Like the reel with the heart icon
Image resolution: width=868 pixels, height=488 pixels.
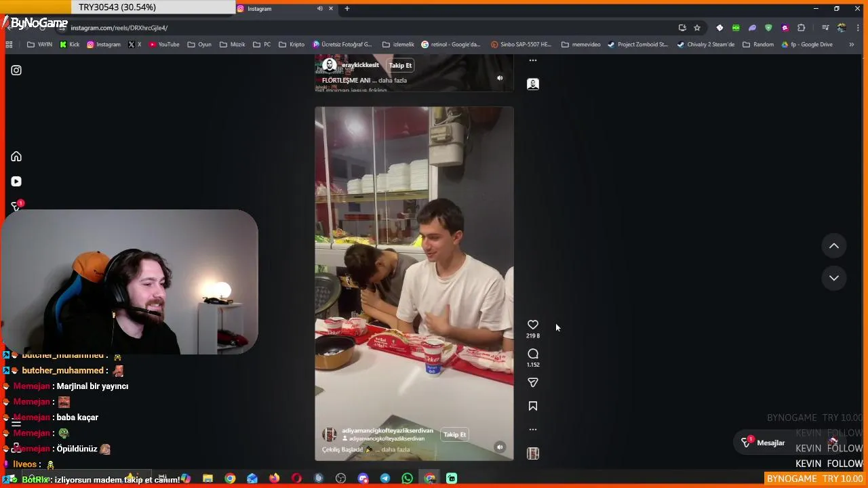(x=533, y=325)
